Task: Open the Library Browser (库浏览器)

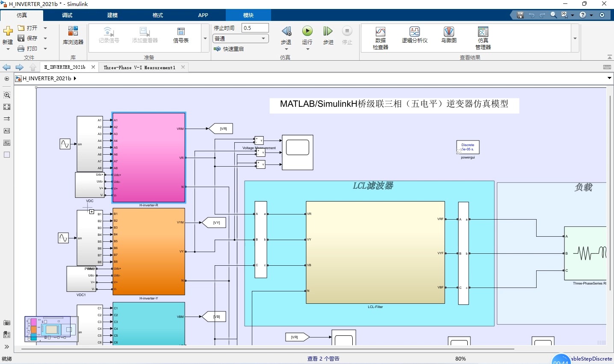Action: coord(72,34)
